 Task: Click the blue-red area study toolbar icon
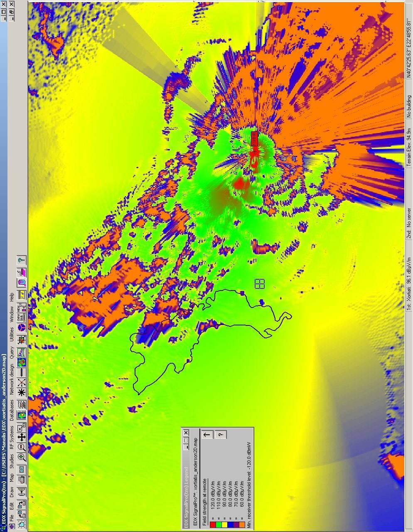tap(21, 362)
